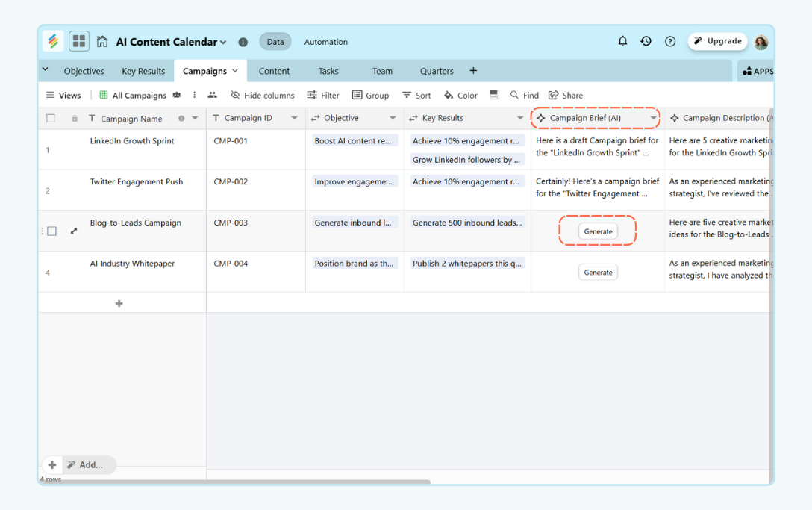Image resolution: width=812 pixels, height=510 pixels.
Task: Check the Blog-to-Leads Campaign row checkbox
Action: pyautogui.click(x=51, y=231)
